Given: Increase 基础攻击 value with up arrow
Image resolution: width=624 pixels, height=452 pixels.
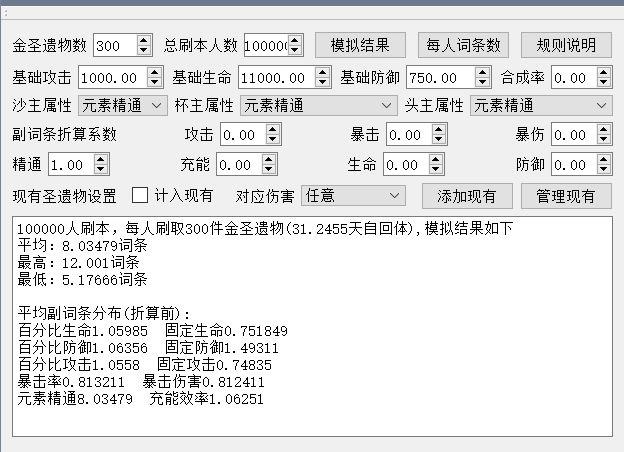Looking at the screenshot, I should (154, 72).
